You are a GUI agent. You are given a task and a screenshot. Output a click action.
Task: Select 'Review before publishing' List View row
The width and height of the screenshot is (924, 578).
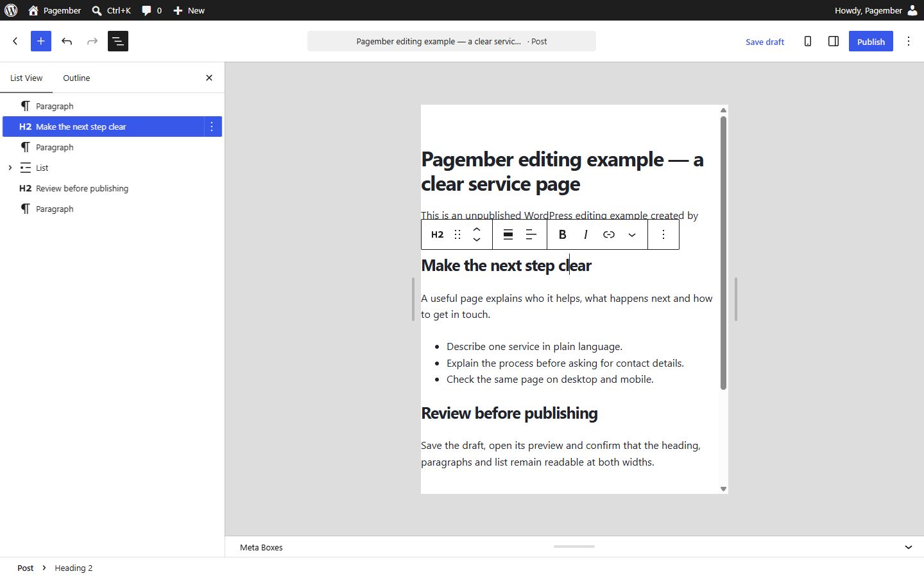click(x=112, y=188)
